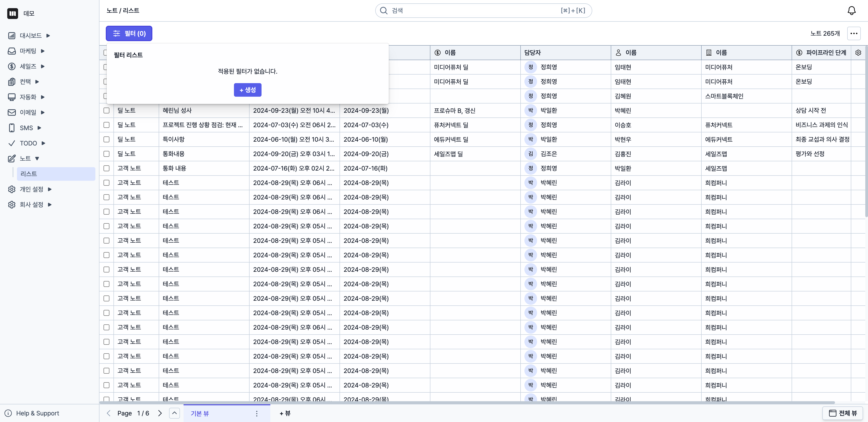Click the SMS phone icon
868x422 pixels.
tap(12, 128)
